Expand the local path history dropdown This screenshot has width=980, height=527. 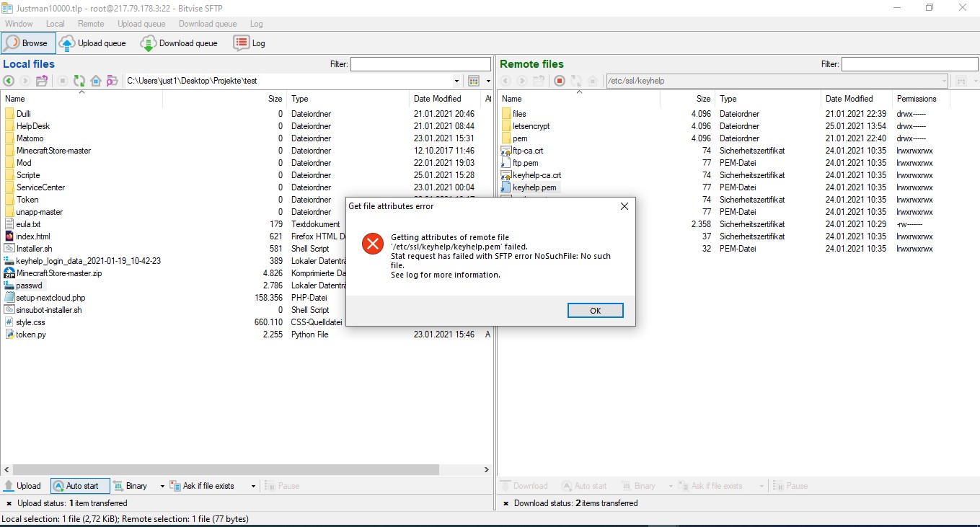456,81
